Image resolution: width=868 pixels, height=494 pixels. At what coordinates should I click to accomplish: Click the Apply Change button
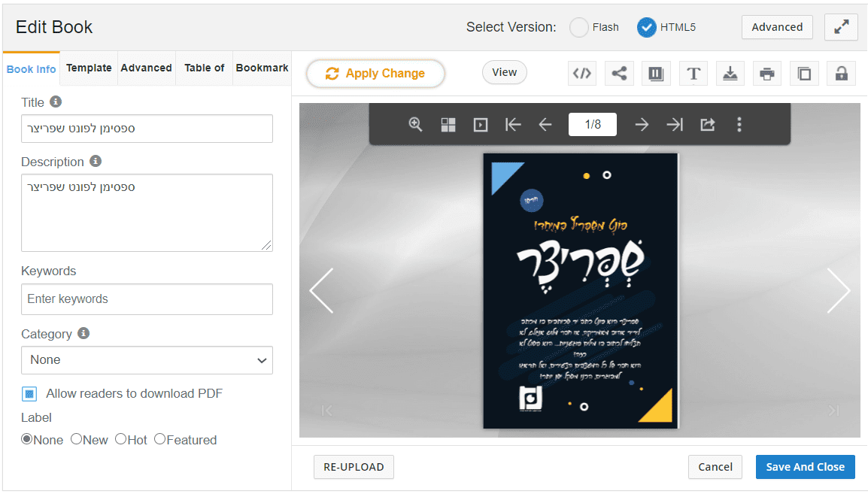(375, 74)
